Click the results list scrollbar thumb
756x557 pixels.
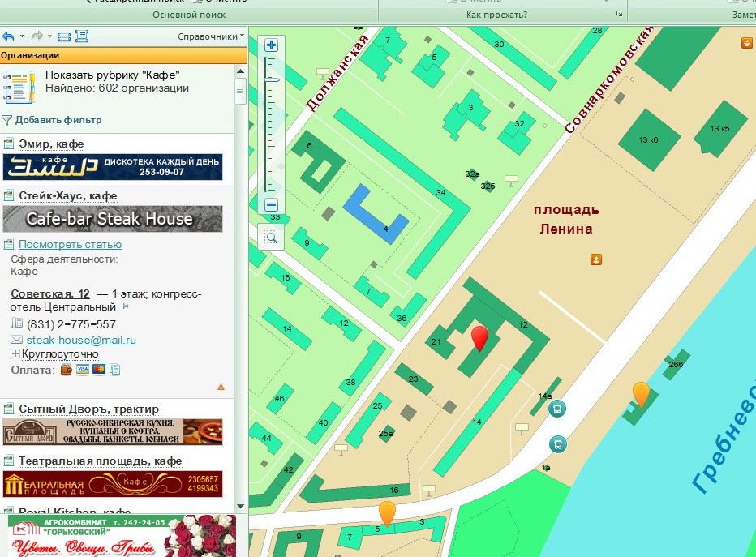pos(240,91)
